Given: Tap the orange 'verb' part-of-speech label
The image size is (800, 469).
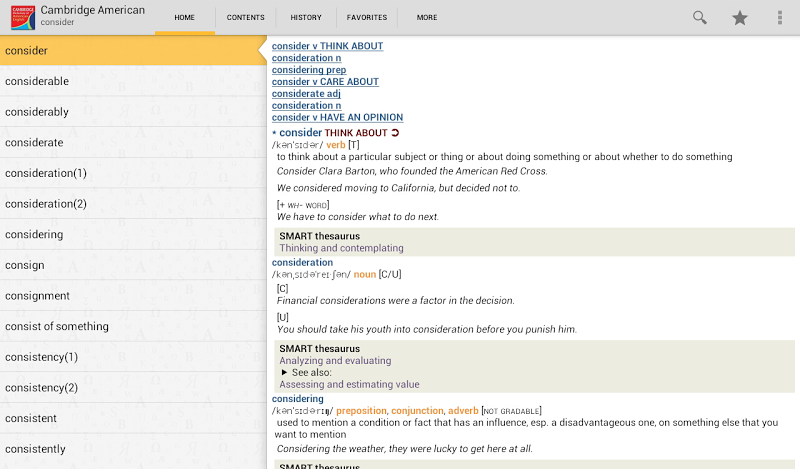Looking at the screenshot, I should point(336,145).
